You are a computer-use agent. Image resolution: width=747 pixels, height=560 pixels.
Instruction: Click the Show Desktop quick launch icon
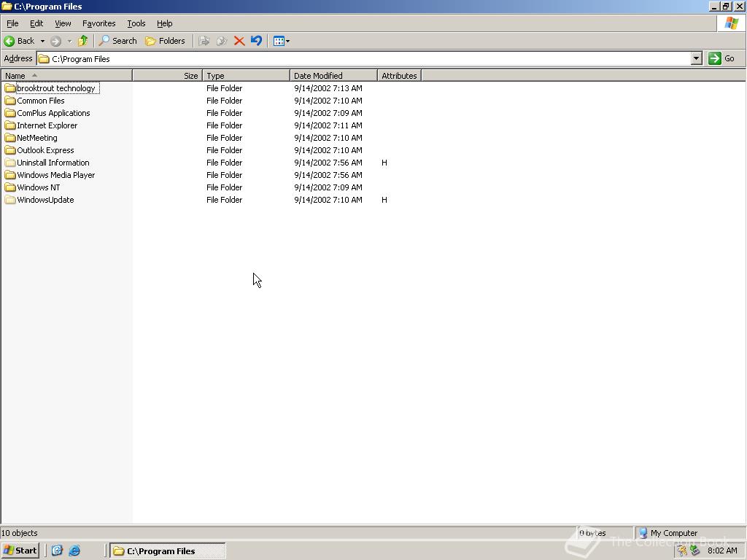point(57,551)
